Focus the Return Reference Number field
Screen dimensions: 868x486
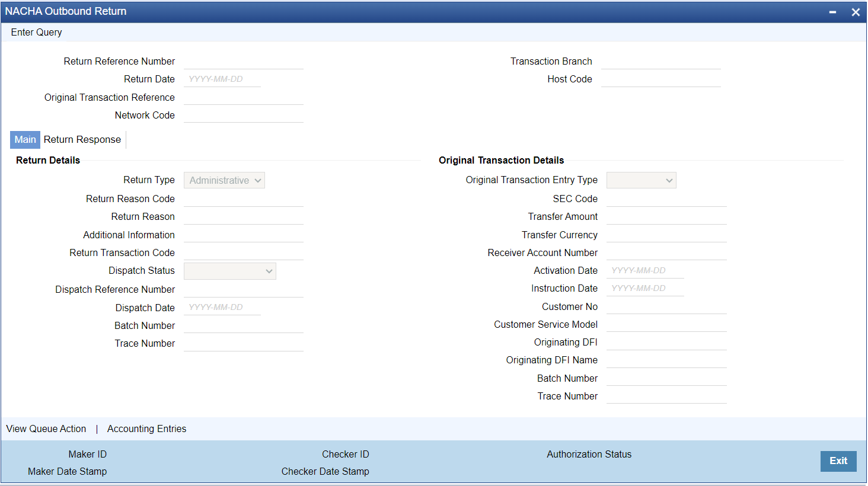point(244,62)
